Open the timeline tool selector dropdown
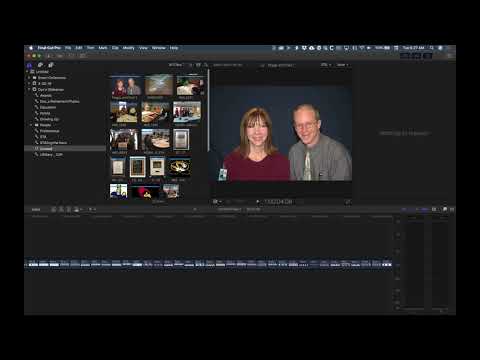 tap(92, 209)
